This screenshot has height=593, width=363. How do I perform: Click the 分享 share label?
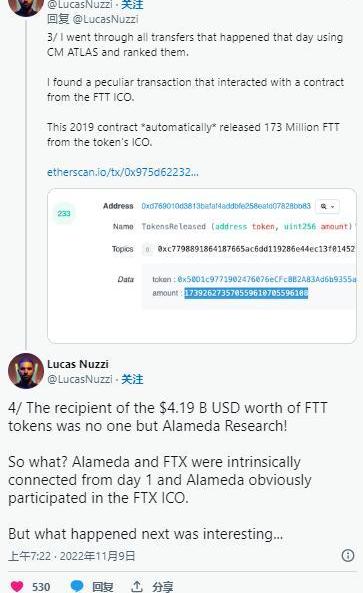[x=163, y=587]
